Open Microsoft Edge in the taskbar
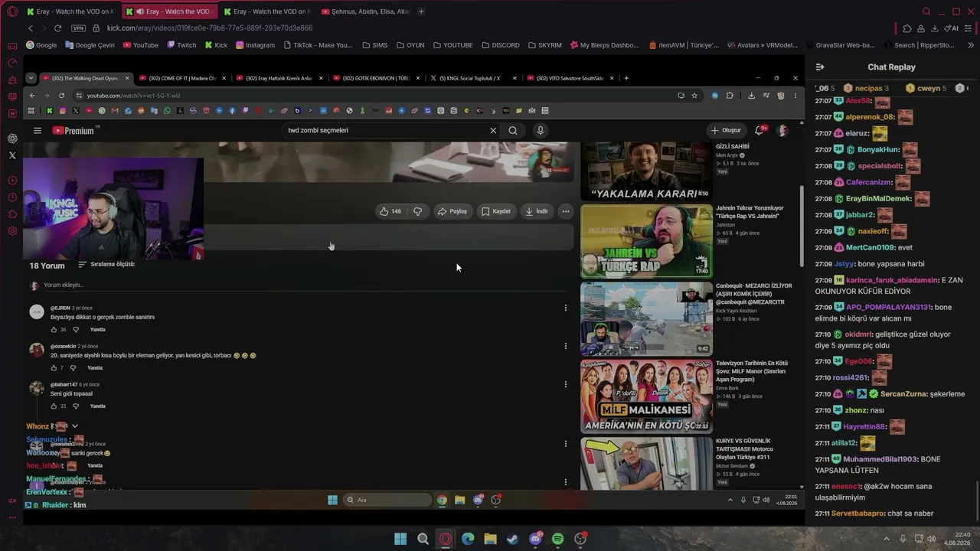Image resolution: width=980 pixels, height=551 pixels. tap(468, 539)
